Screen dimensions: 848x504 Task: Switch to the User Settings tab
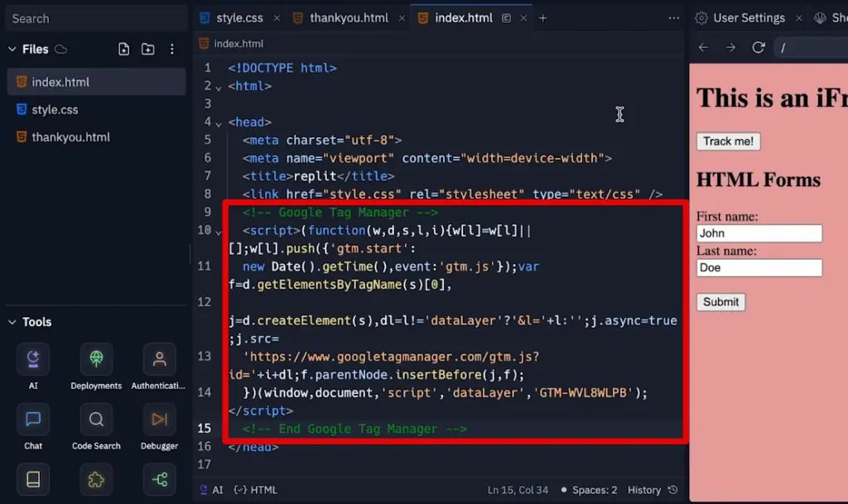click(748, 17)
